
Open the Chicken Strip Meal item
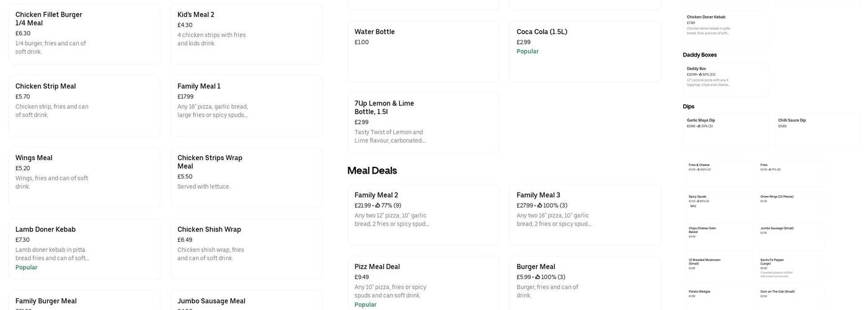(x=84, y=105)
